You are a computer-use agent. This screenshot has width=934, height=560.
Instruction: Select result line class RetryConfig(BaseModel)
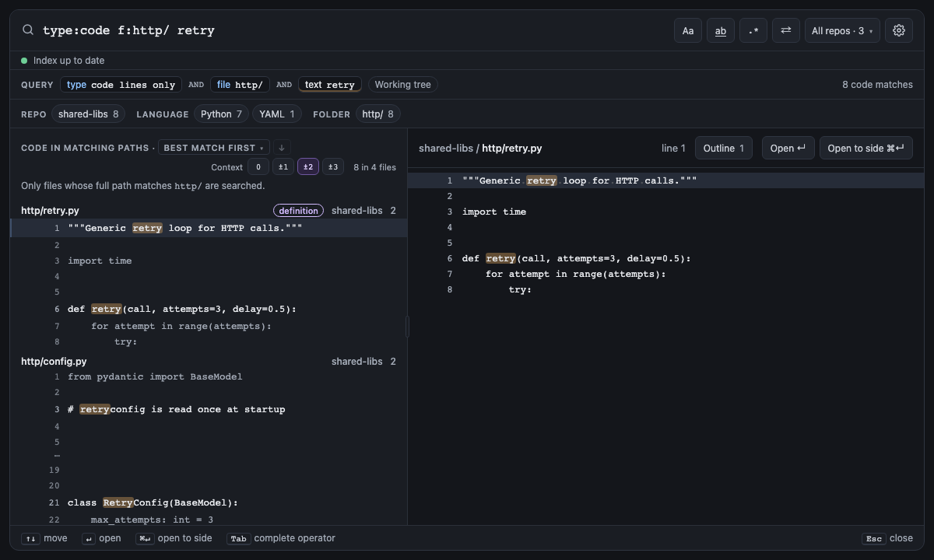pos(209,502)
